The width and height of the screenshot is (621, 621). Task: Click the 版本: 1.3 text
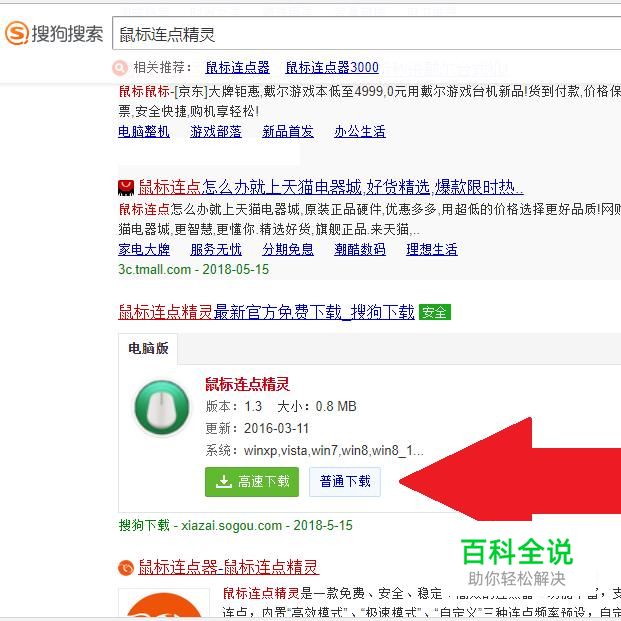pyautogui.click(x=234, y=406)
